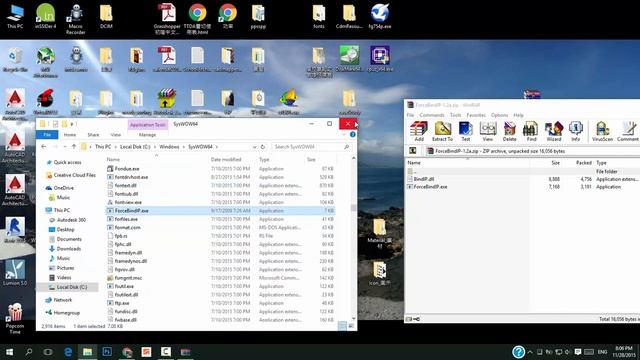Click the Test icon in WinRAR

[466, 131]
